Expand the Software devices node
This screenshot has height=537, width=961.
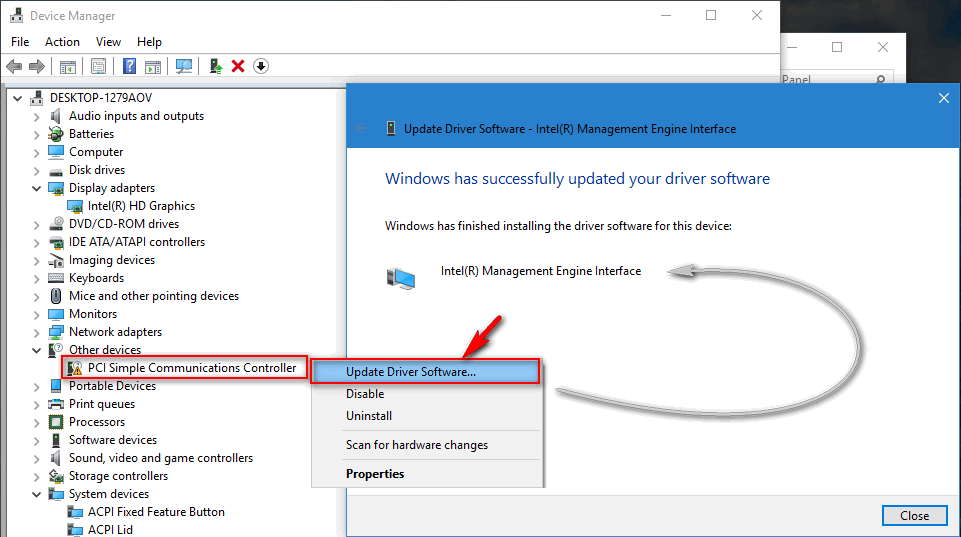[36, 441]
